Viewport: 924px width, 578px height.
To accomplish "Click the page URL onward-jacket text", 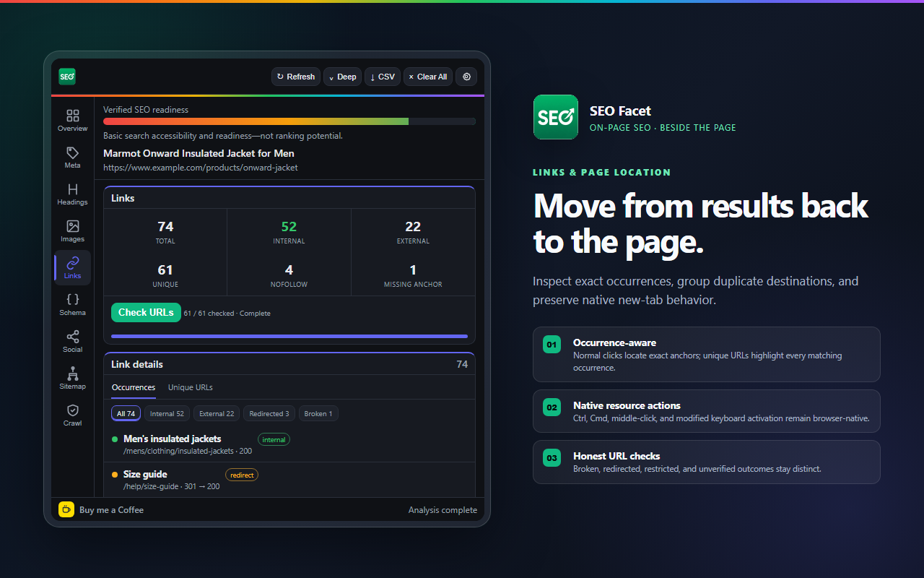I will point(201,168).
